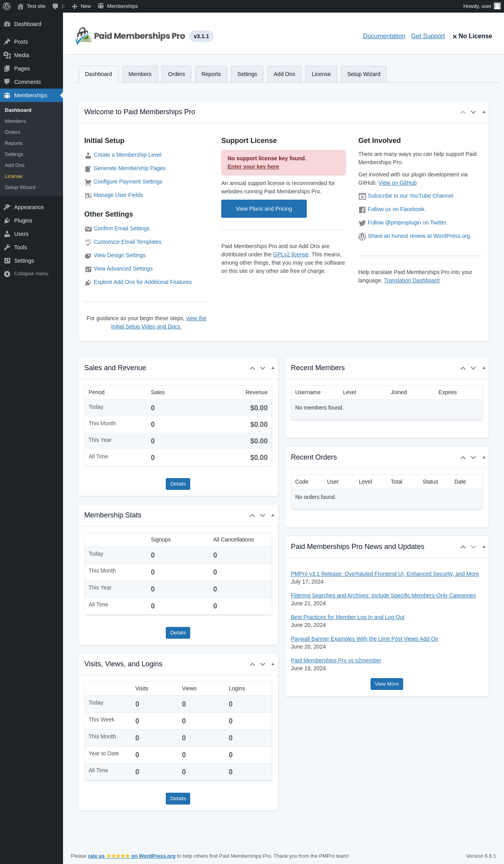The image size is (504, 864).
Task: Move the Membership Stats panel down
Action: (263, 515)
